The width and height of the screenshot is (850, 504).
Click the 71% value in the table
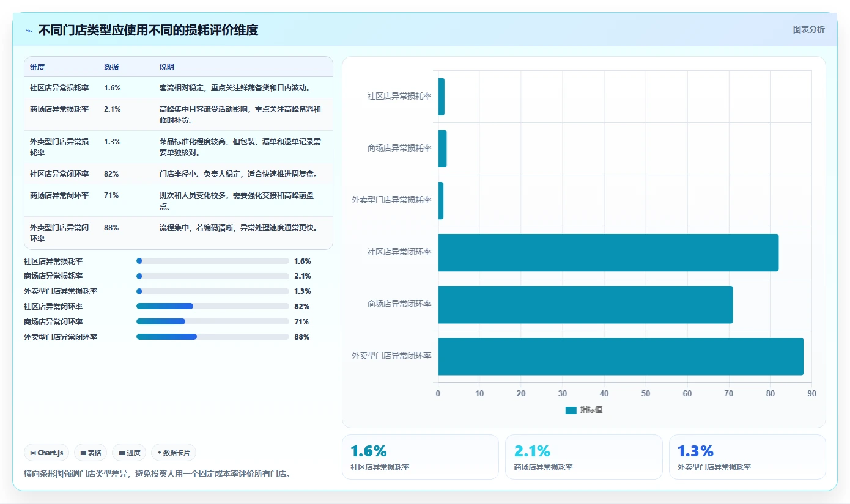(x=111, y=195)
